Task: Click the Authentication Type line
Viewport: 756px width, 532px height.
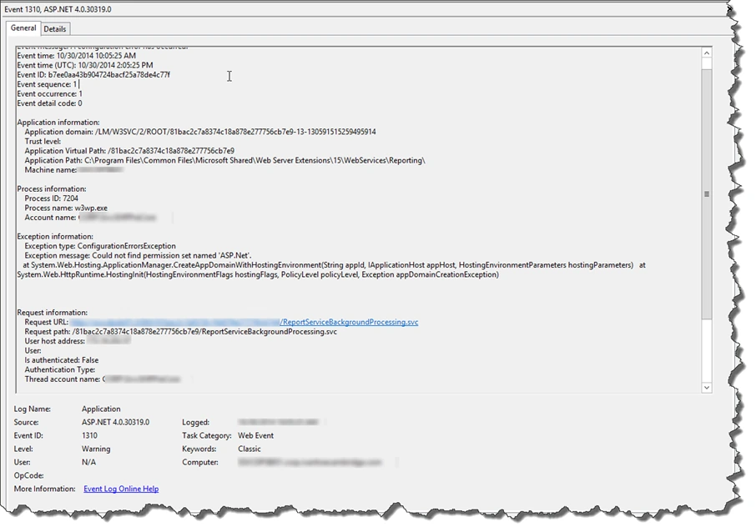Action: [60, 369]
